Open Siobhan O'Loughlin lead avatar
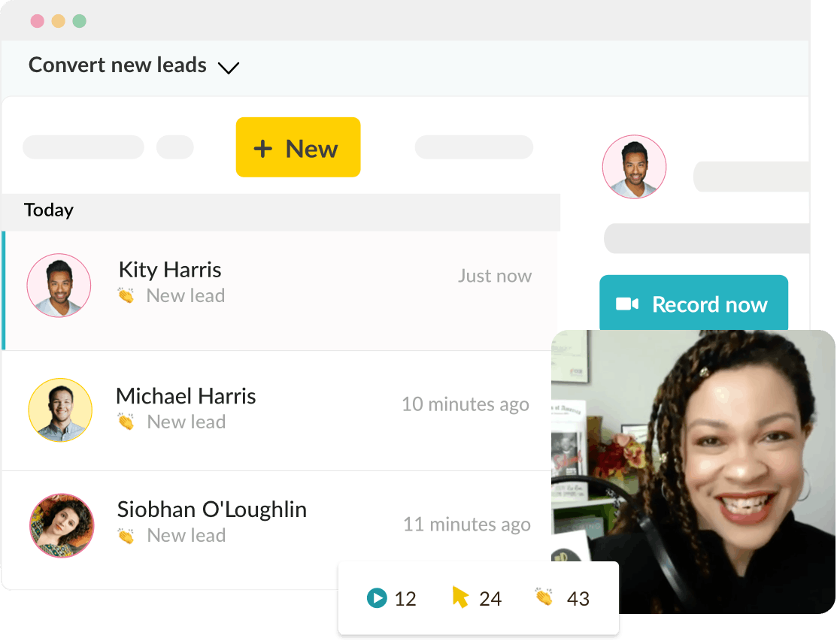840x641 pixels. click(x=62, y=525)
